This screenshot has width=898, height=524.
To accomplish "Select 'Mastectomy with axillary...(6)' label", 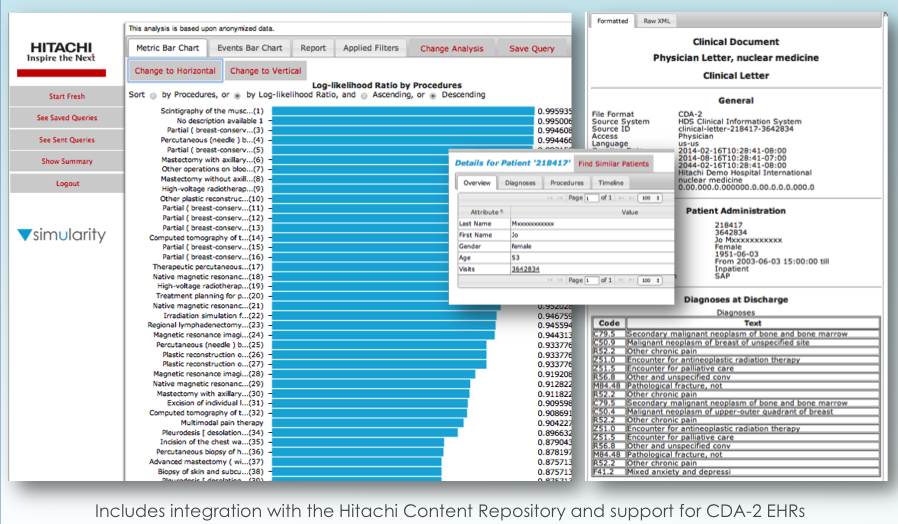I will pos(212,160).
